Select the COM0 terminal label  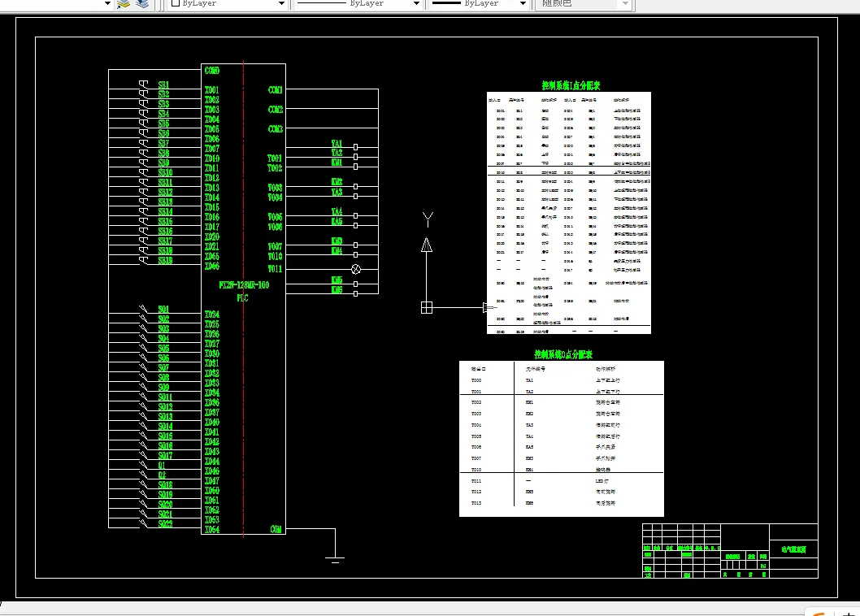click(212, 71)
